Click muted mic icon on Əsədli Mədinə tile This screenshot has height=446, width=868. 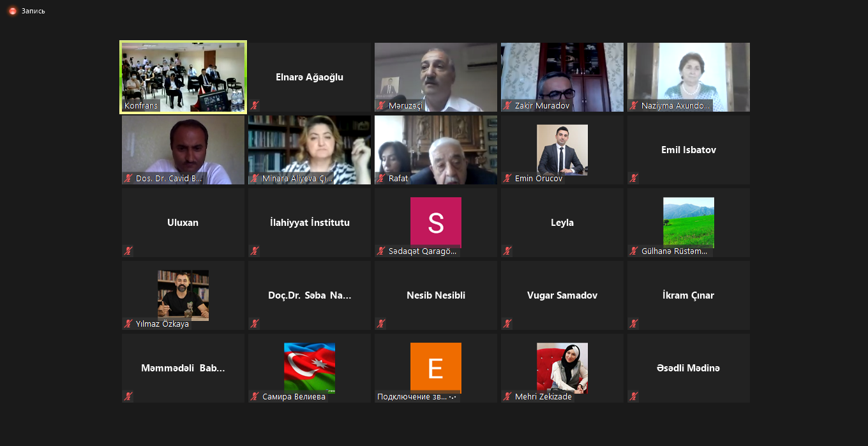coord(634,396)
